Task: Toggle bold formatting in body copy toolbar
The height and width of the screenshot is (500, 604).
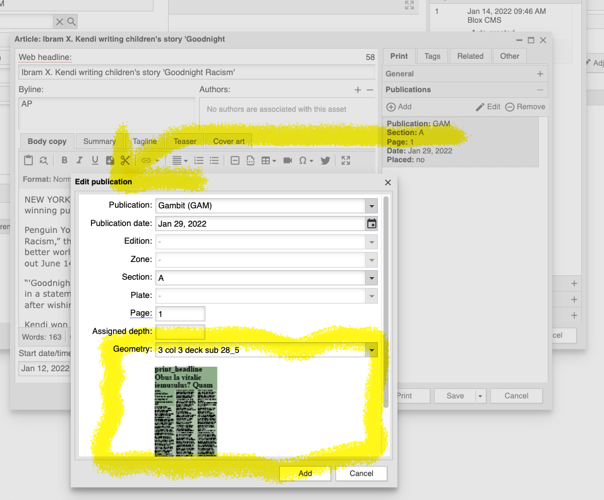Action: [64, 160]
